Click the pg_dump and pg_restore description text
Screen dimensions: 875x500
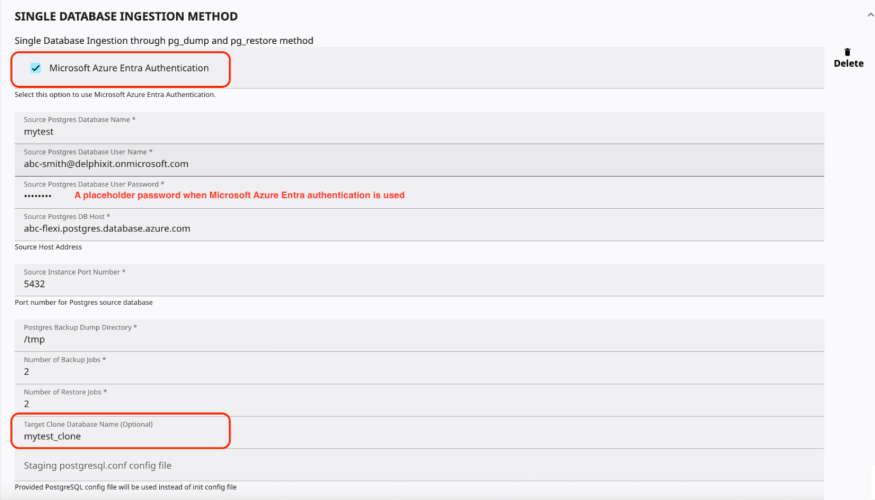click(163, 40)
